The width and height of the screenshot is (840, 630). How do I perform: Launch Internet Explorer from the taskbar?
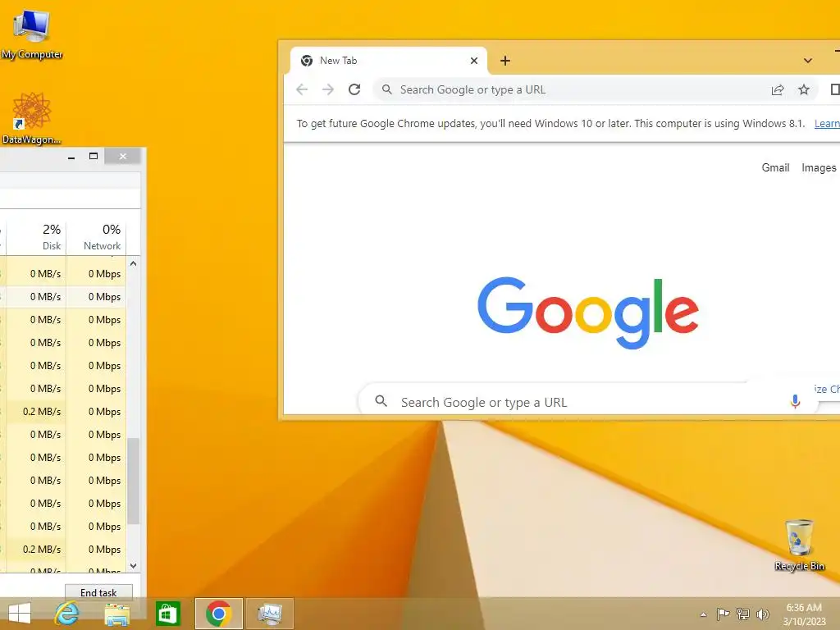67,614
